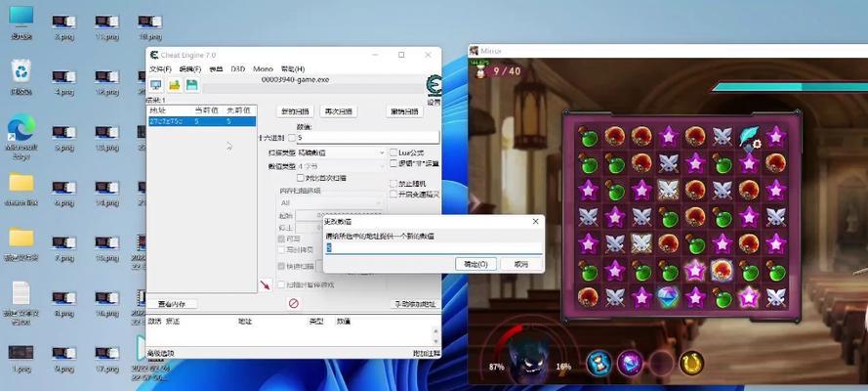
Task: Select the 11.png desktop file
Action: (106, 26)
